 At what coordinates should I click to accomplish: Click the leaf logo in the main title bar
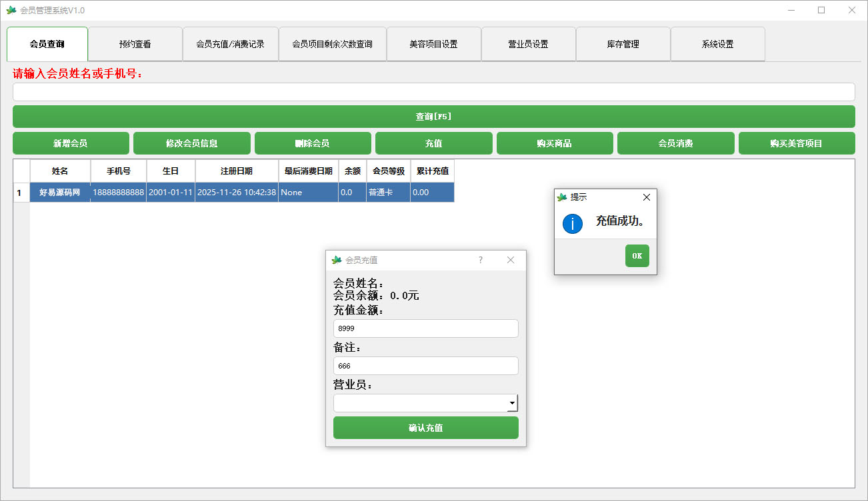pos(12,10)
